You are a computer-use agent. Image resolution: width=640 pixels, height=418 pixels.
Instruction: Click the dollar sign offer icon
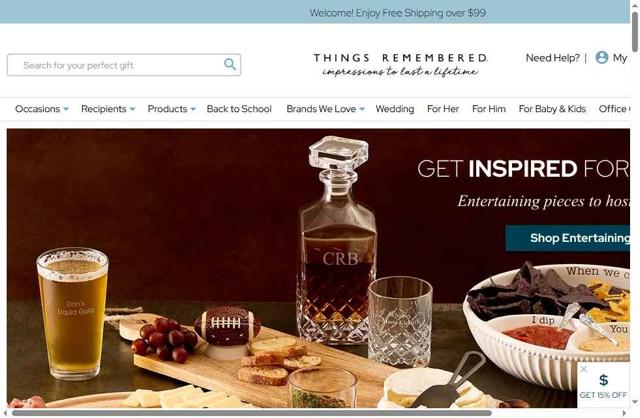click(603, 380)
